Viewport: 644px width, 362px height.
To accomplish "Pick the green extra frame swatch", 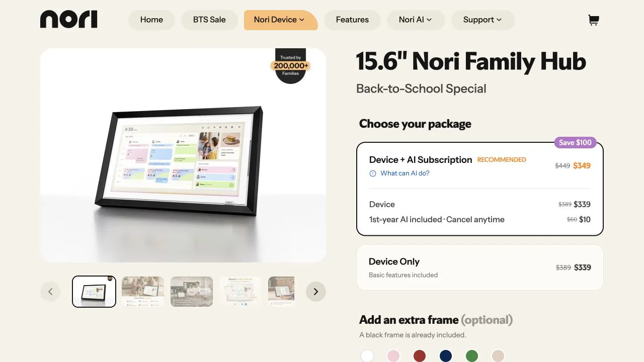I will point(472,356).
